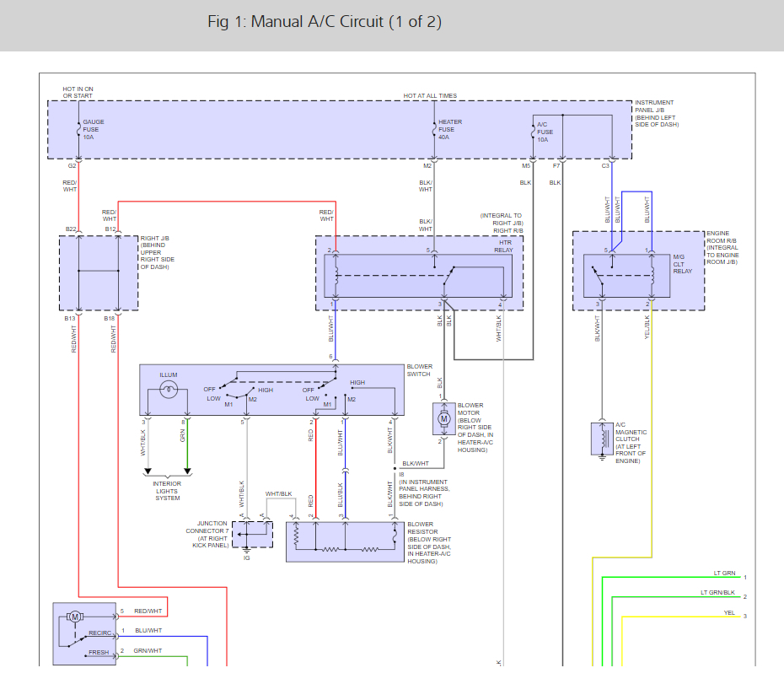Click the A/C Magnetic Clutch coil symbol
The width and height of the screenshot is (784, 684).
pos(602,439)
